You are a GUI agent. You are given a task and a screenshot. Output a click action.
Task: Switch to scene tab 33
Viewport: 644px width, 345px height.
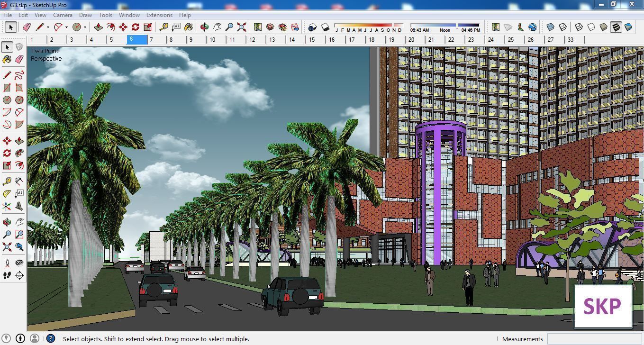[571, 40]
